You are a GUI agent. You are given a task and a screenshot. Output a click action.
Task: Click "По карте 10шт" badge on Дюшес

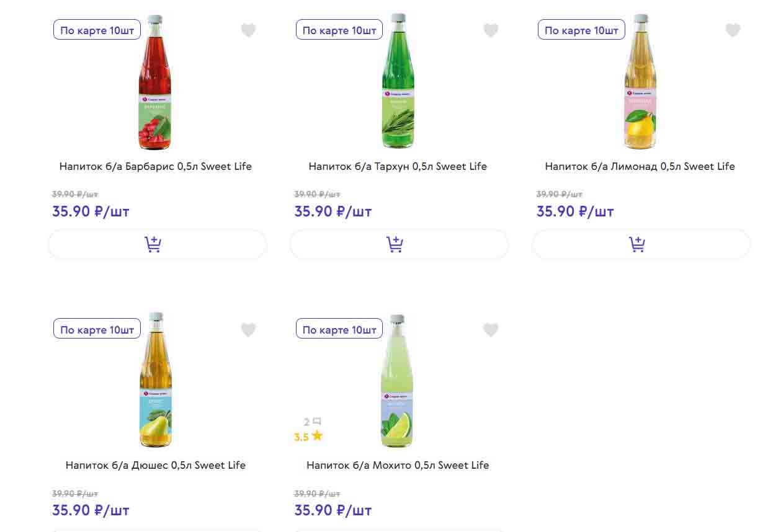(97, 330)
